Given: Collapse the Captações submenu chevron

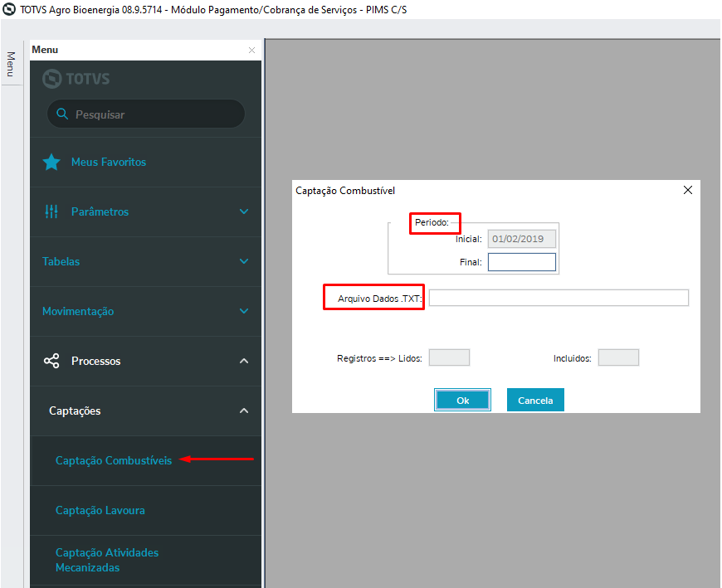Looking at the screenshot, I should coord(244,411).
